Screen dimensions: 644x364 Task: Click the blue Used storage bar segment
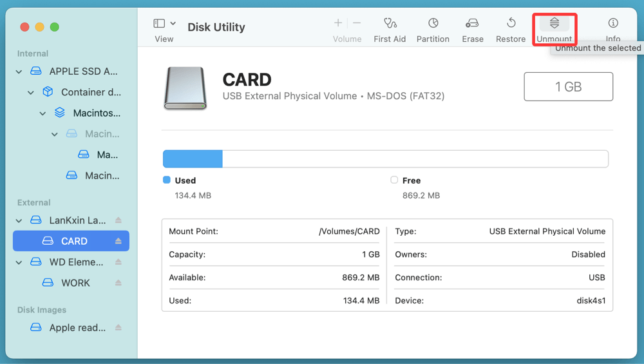[x=193, y=159]
